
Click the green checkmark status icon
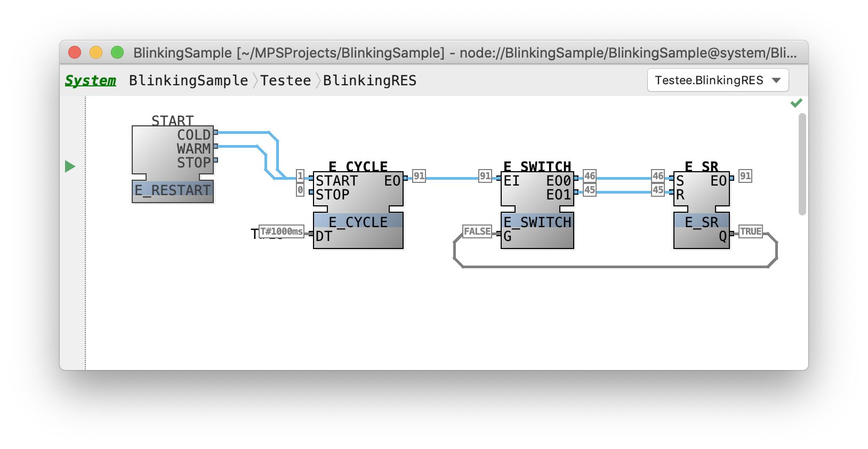pyautogui.click(x=796, y=103)
